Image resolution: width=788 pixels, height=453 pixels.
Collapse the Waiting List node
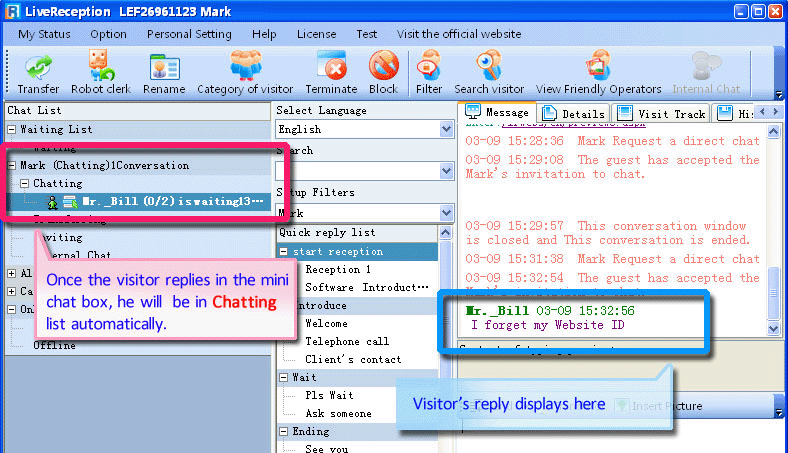point(12,130)
